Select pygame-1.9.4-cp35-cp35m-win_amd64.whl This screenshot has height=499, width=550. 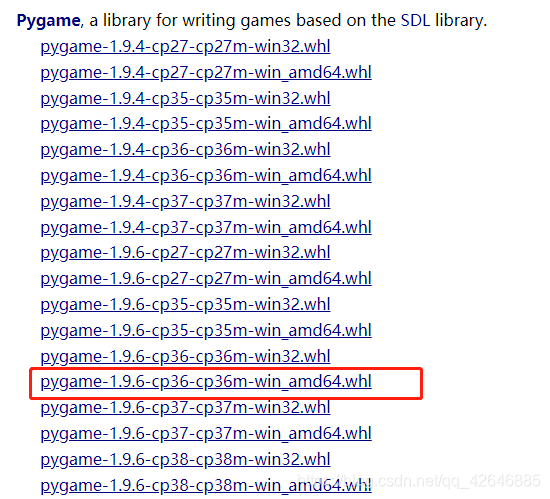pos(206,124)
